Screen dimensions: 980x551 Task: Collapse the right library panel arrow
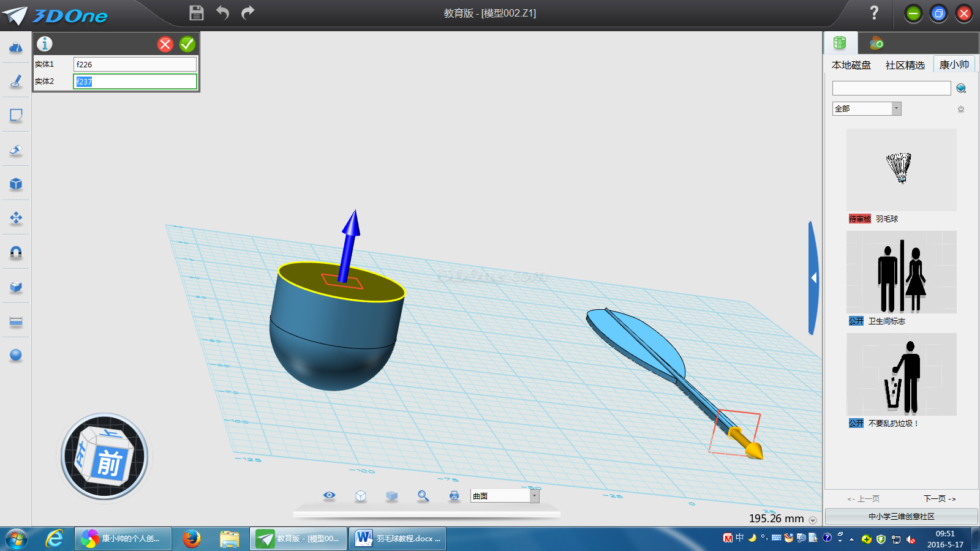pyautogui.click(x=813, y=278)
